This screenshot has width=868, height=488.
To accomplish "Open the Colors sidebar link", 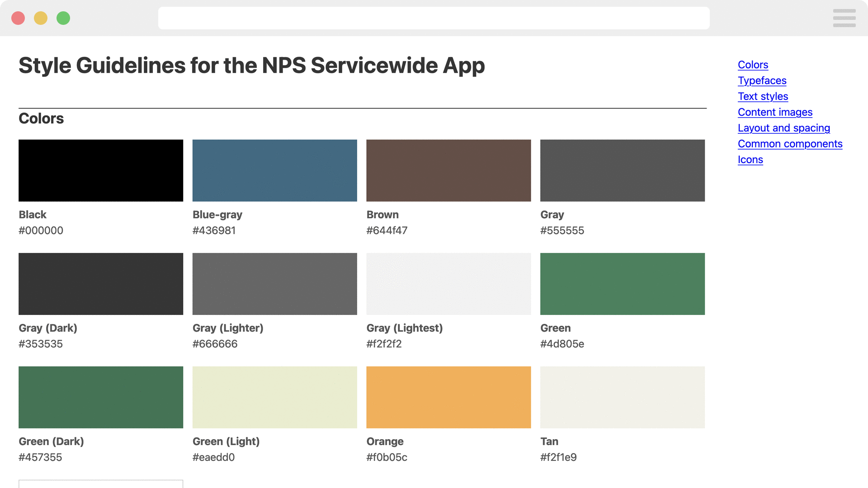I will [753, 65].
